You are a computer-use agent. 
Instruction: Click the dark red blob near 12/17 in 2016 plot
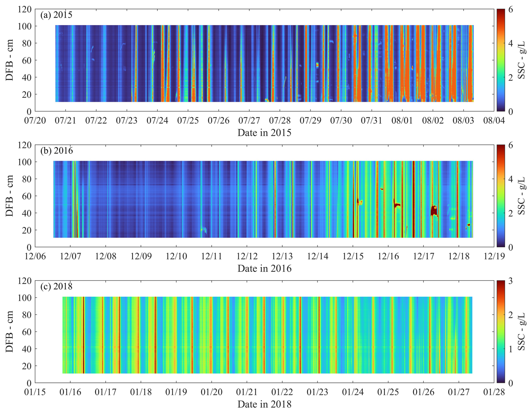[434, 211]
